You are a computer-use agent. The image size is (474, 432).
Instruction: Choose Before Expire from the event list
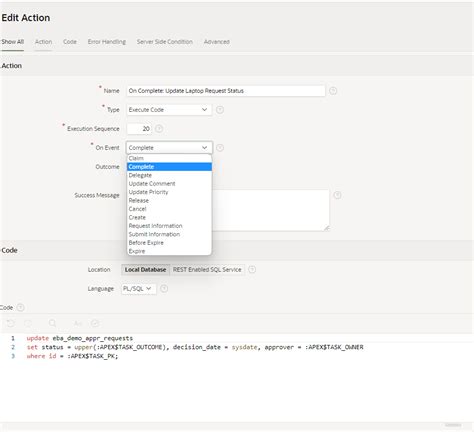[169, 243]
